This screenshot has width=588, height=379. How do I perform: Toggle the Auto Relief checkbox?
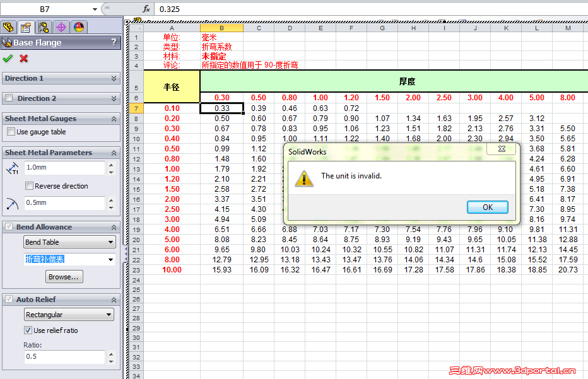[8, 299]
